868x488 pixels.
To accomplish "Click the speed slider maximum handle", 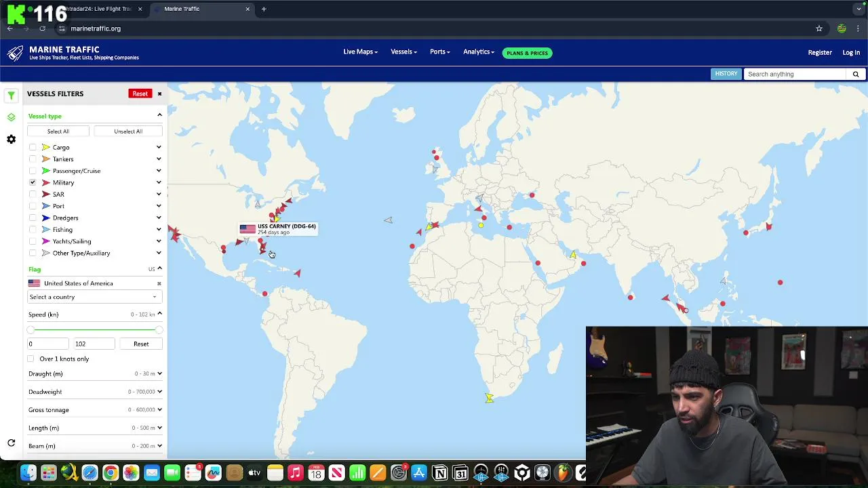I will [159, 329].
